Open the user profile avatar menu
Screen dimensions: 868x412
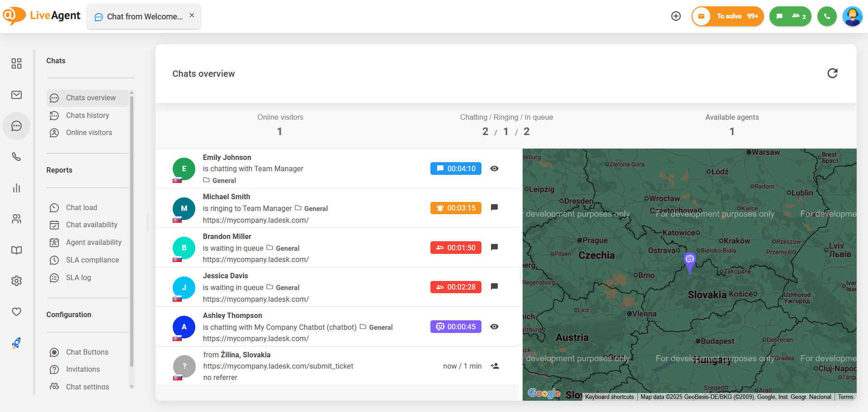coord(853,16)
